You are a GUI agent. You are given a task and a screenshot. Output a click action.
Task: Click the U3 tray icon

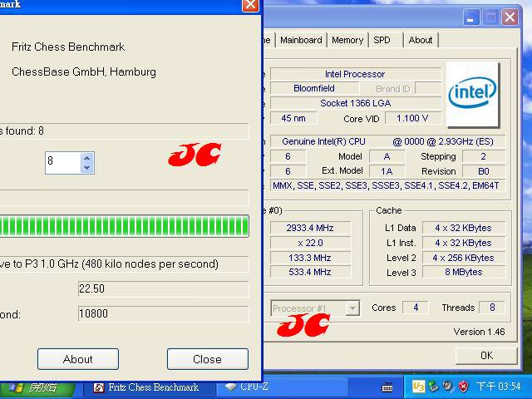[418, 386]
